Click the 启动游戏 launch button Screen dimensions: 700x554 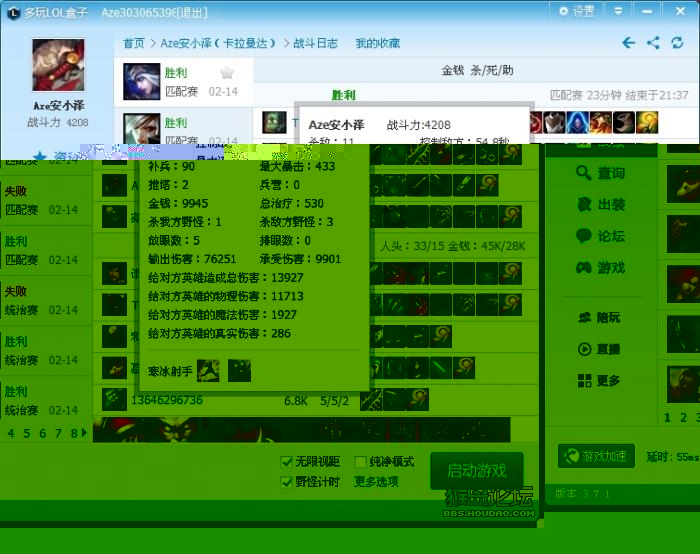click(x=477, y=471)
